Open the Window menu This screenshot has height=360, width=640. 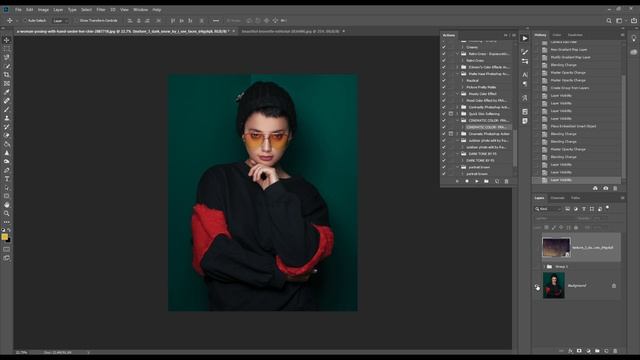(x=140, y=10)
